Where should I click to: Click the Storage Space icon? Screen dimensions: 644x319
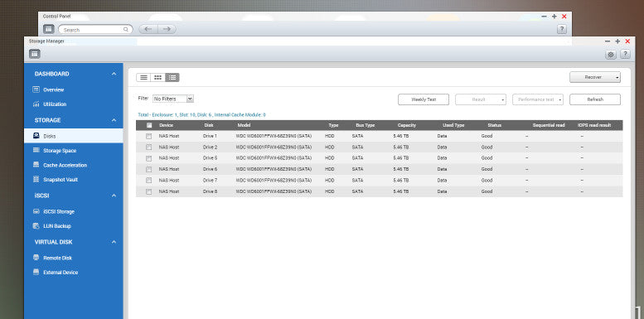click(x=36, y=150)
